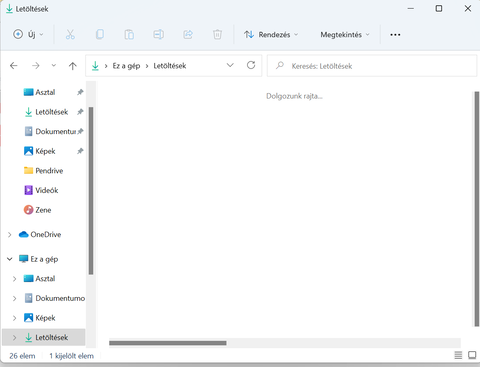The width and height of the screenshot is (480, 367).
Task: Expand the address bar history dropdown
Action: 230,65
